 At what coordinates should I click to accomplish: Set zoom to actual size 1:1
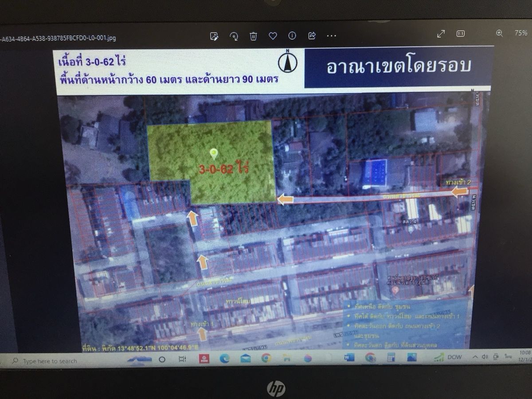coord(461,34)
